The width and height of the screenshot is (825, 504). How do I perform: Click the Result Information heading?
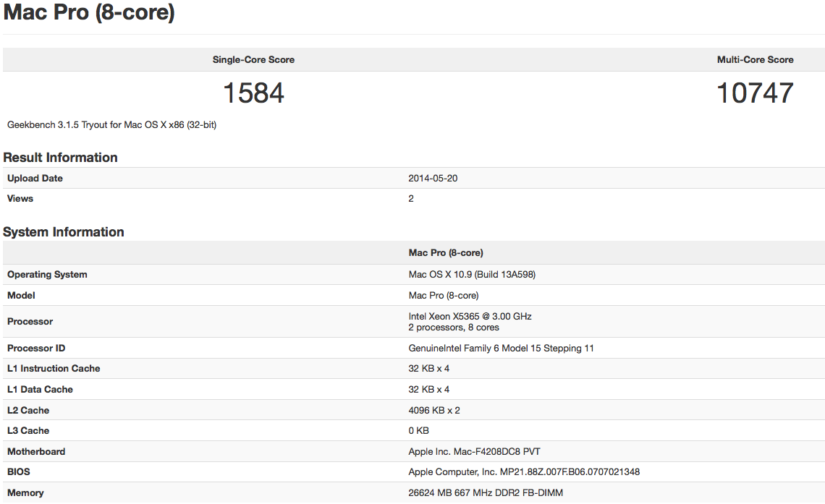(x=61, y=158)
